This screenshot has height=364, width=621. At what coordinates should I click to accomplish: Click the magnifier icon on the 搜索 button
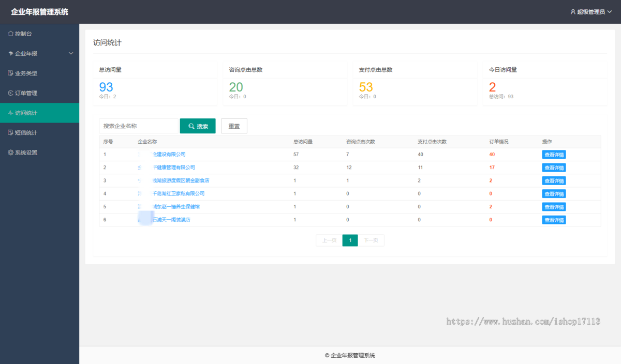191,126
